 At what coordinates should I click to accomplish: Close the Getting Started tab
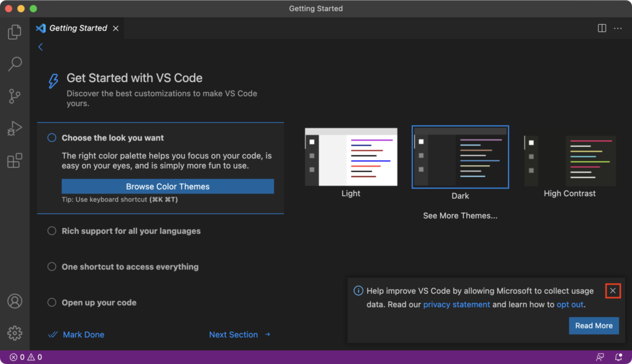[115, 28]
